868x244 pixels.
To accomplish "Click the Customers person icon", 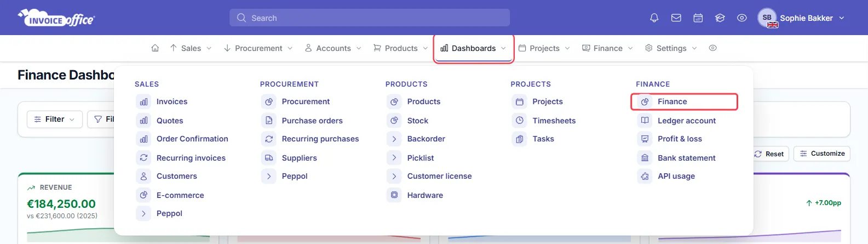I will tap(143, 177).
